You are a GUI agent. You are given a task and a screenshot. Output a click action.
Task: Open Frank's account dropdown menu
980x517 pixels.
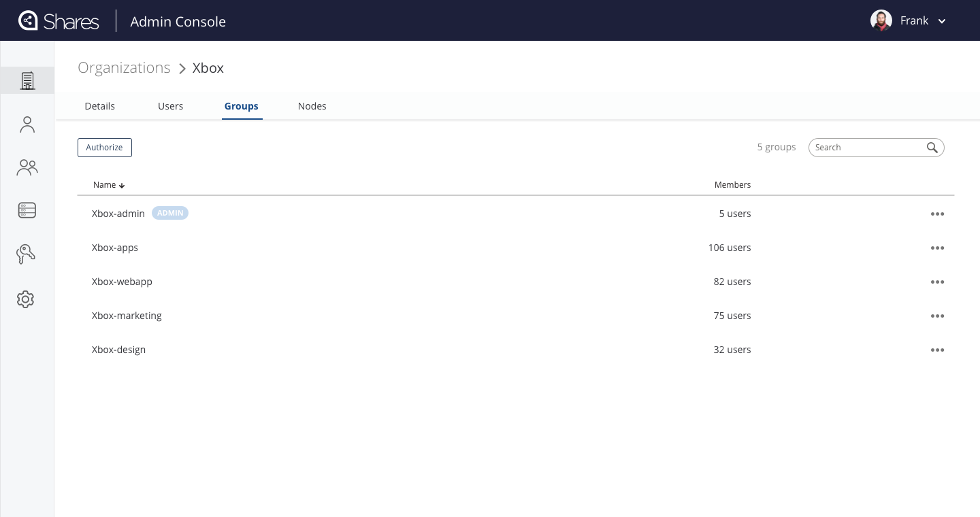942,21
